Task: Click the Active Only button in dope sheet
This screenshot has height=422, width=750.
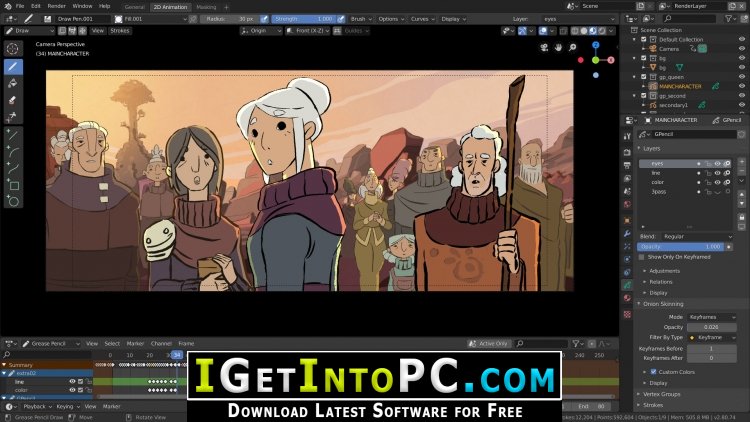Action: (x=489, y=344)
